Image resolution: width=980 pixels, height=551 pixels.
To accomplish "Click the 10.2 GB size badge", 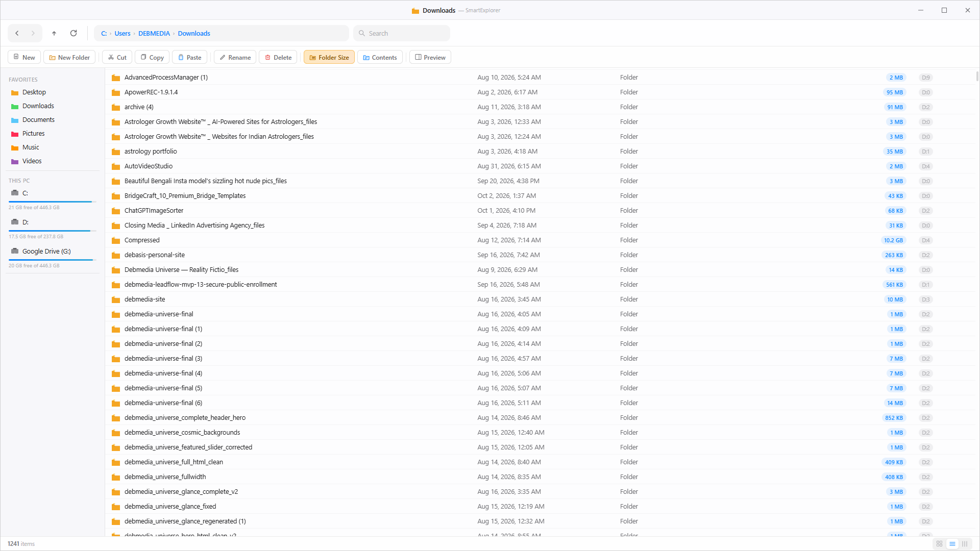I will point(893,240).
